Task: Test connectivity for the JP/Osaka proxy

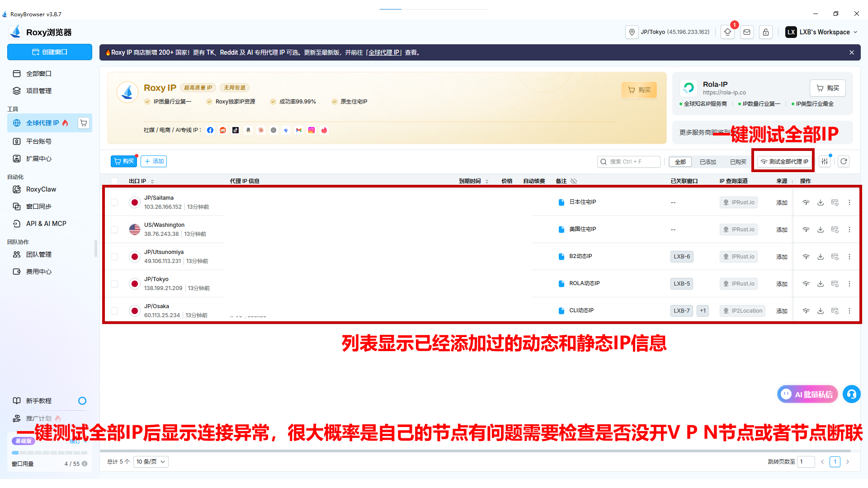Action: (x=806, y=311)
